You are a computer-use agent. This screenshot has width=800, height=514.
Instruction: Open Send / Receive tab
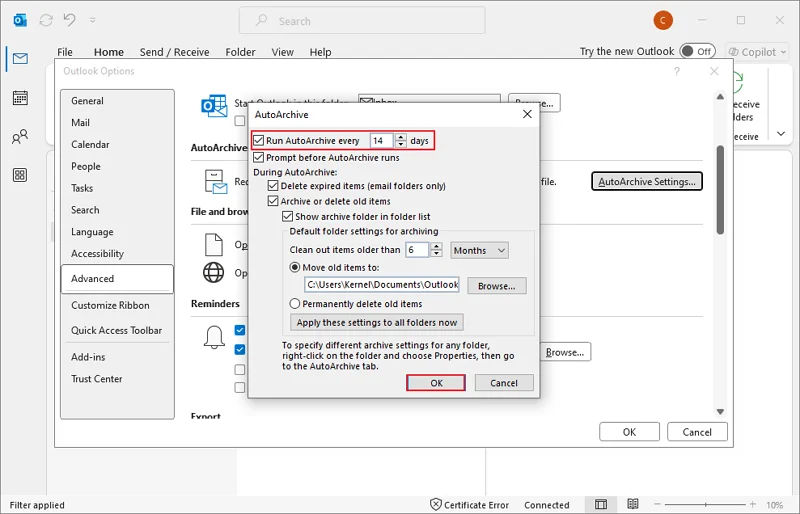[x=174, y=52]
